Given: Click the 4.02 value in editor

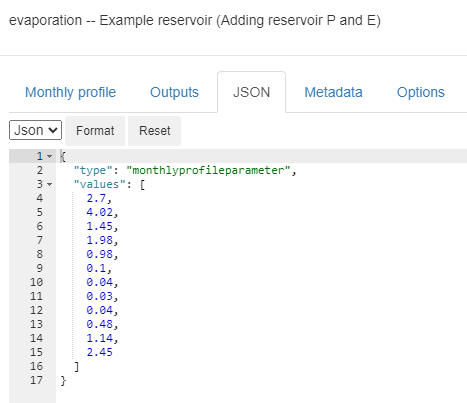Looking at the screenshot, I should [99, 212].
